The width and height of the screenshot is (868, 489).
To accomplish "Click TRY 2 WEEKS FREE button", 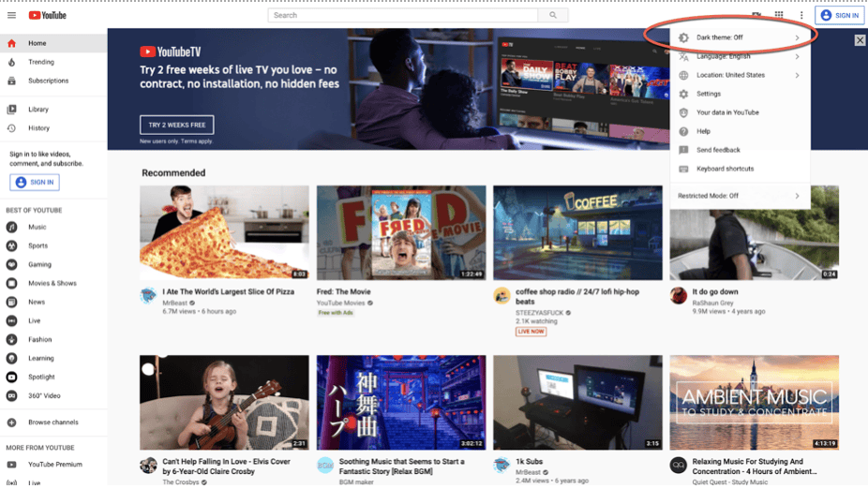I will tap(176, 125).
